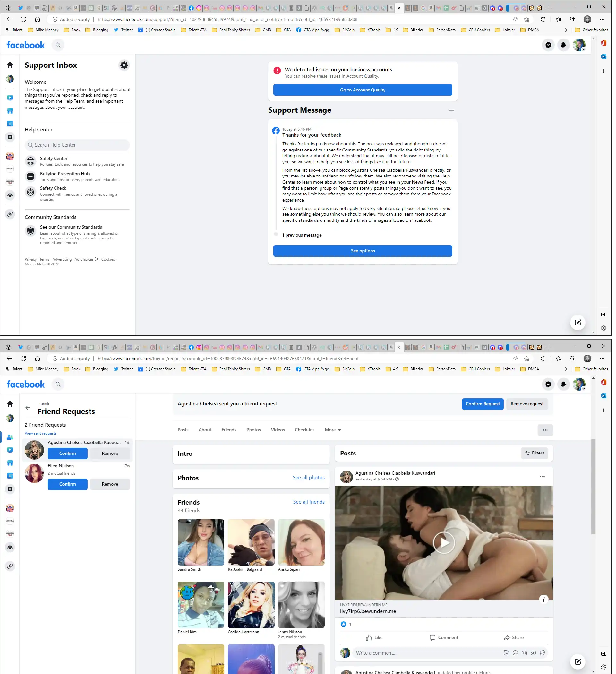
Task: Click View sent requests link
Action: [40, 433]
